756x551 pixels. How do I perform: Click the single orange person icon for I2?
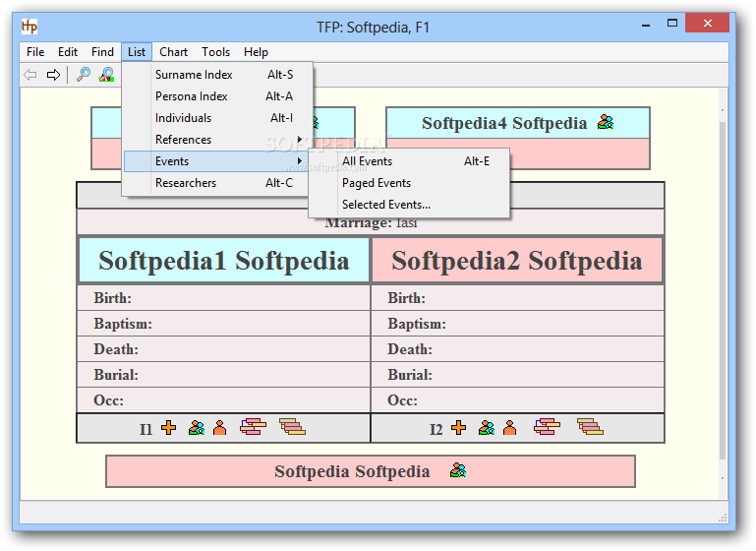pyautogui.click(x=509, y=427)
